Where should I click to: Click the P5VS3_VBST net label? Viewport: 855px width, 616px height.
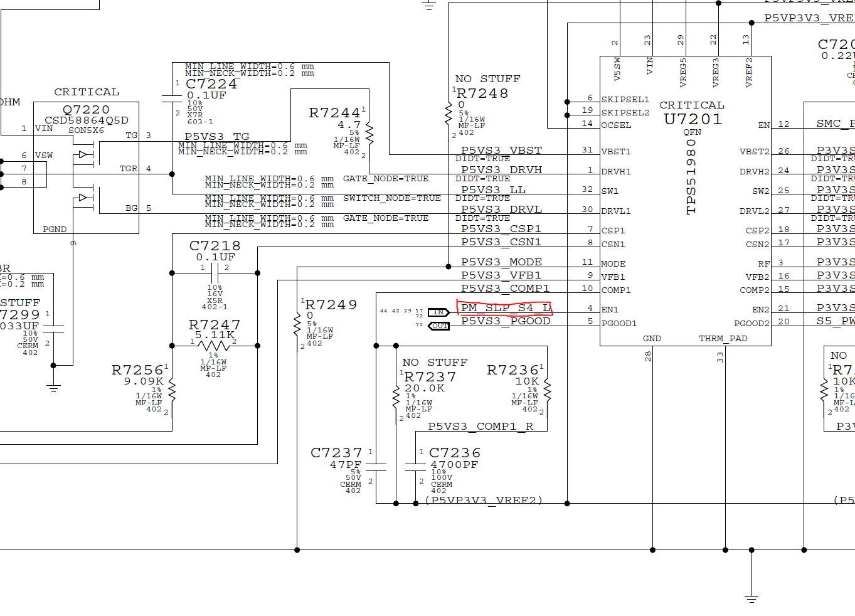[x=501, y=151]
